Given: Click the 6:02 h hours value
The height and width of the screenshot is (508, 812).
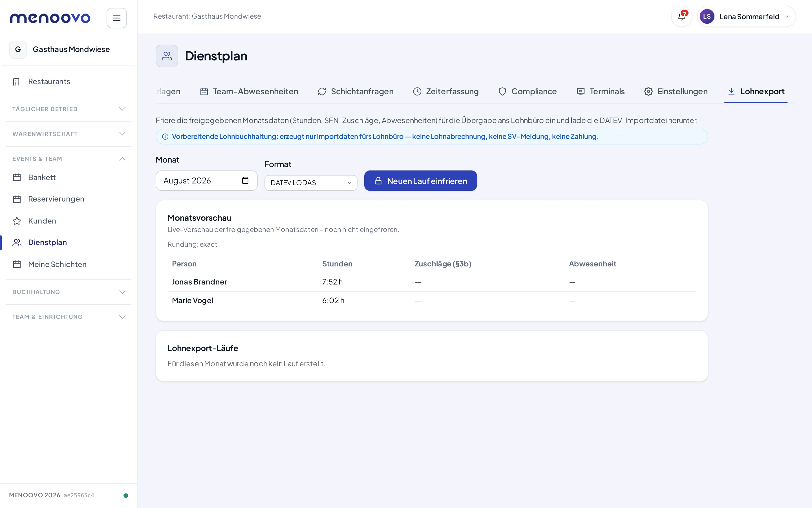Looking at the screenshot, I should [x=333, y=300].
